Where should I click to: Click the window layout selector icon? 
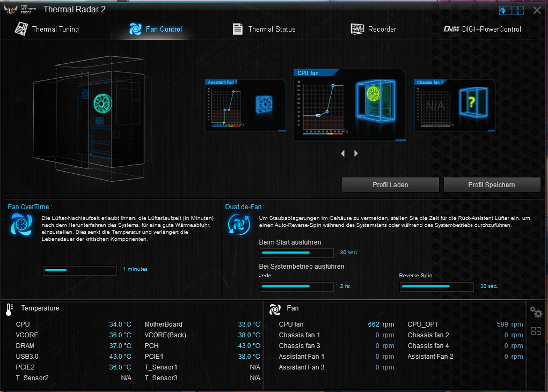[512, 10]
